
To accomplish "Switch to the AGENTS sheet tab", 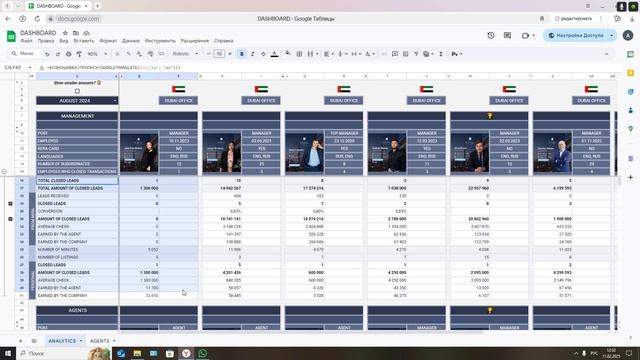I will (100, 341).
